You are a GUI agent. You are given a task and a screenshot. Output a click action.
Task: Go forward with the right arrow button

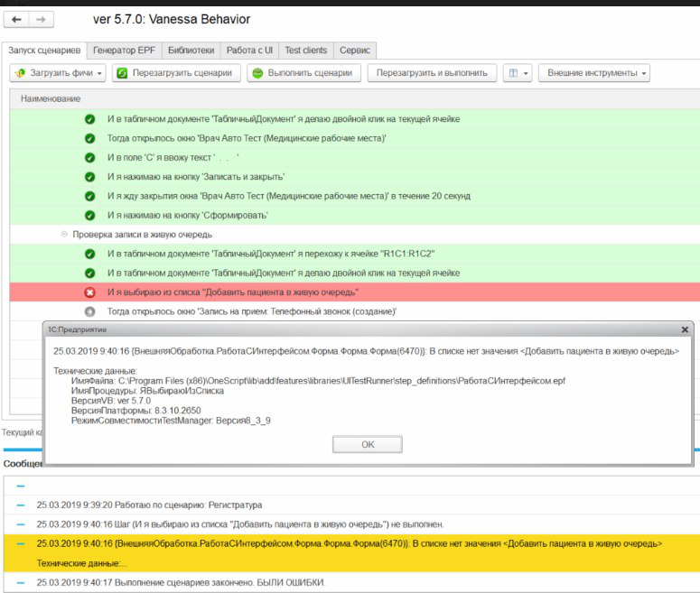41,20
